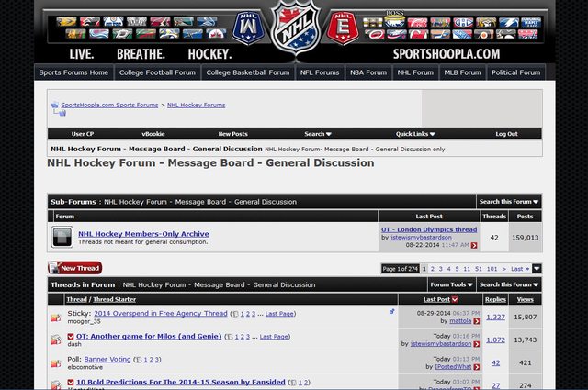
Task: Click the Members-Only Archive forum icon
Action: pyautogui.click(x=62, y=237)
